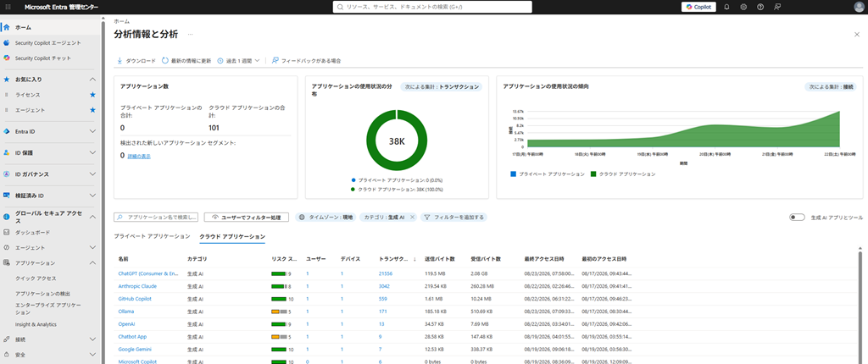Open エンタープライズ アプリケーション

pos(48,309)
